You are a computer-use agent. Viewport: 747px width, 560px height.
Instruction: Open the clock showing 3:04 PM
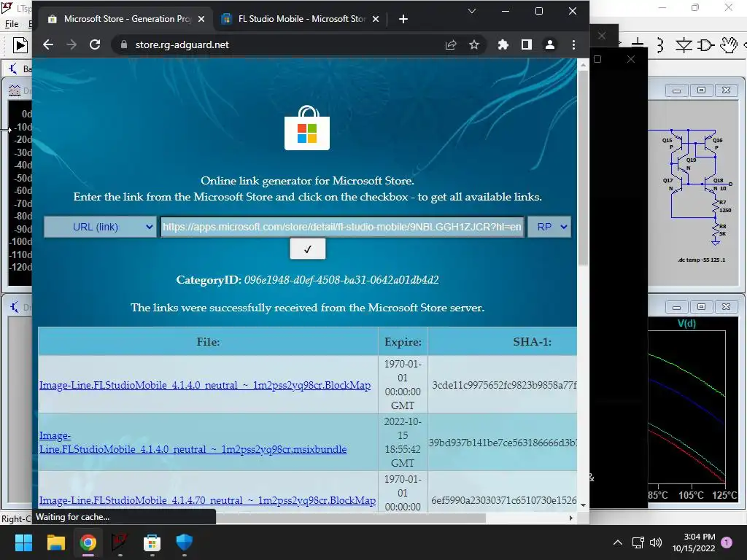tap(694, 542)
